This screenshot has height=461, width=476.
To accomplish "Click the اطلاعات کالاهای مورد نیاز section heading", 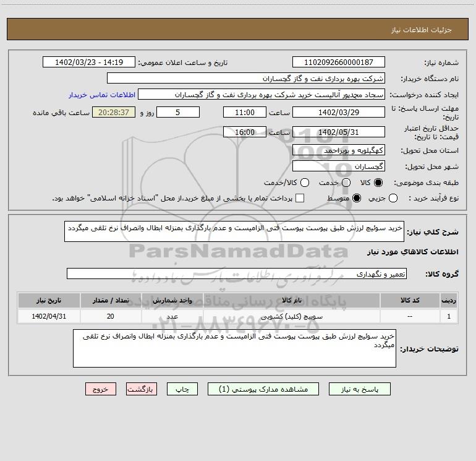I will click(412, 252).
